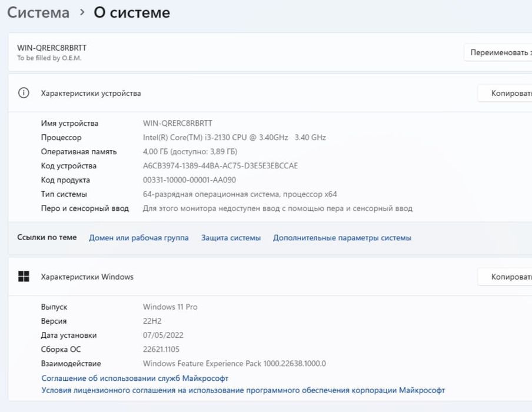Screen dimensions: 532x412
Task: Click the О системе page title
Action: 132,12
